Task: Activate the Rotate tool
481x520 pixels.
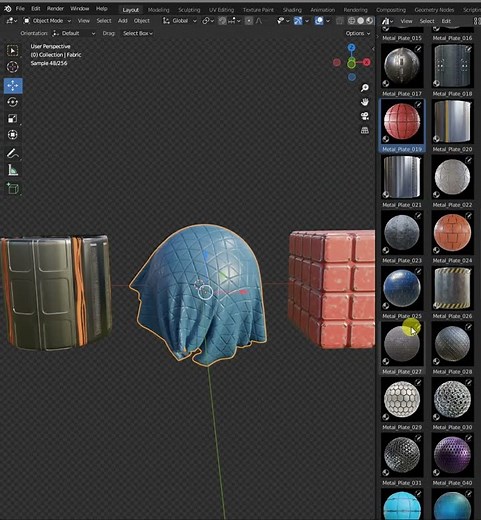Action: pos(13,102)
